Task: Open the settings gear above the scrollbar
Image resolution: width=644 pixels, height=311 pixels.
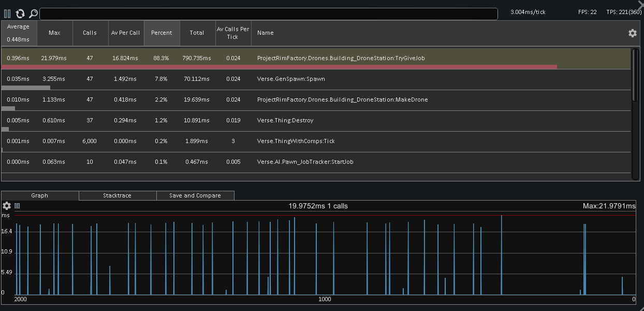Action: click(x=632, y=33)
